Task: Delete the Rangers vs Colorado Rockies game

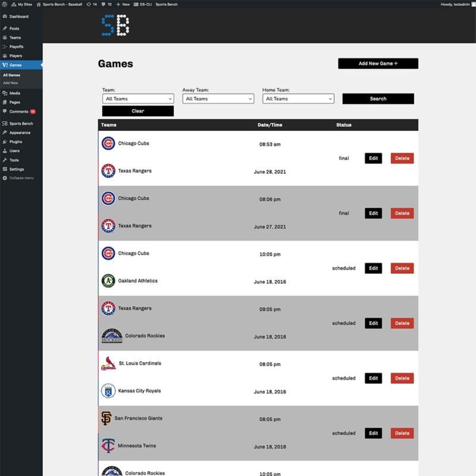Action: coord(402,323)
